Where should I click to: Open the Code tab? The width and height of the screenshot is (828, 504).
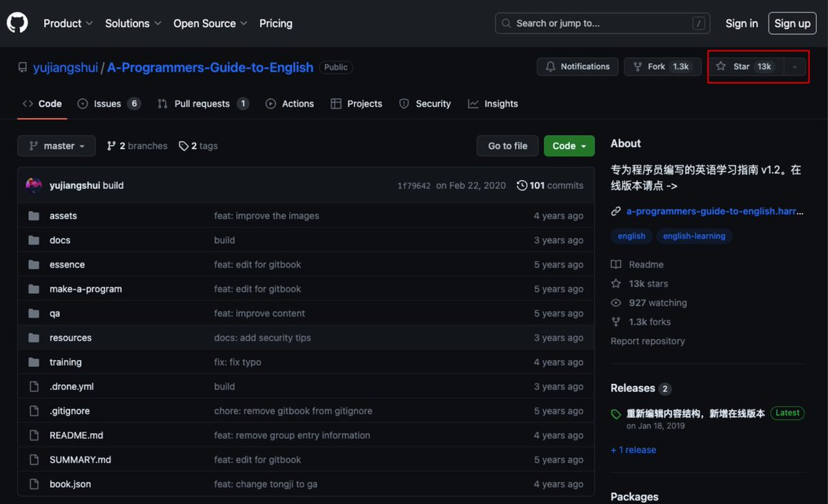(x=42, y=104)
